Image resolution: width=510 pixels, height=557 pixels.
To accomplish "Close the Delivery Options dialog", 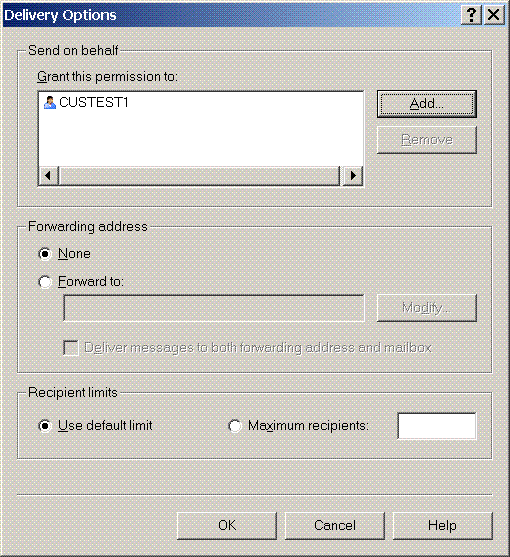I will tap(494, 15).
